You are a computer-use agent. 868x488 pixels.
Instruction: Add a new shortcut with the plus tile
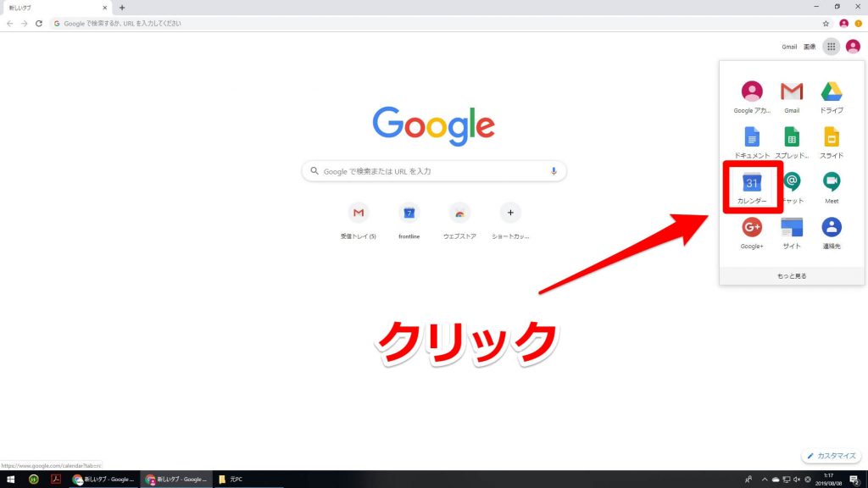coord(510,221)
